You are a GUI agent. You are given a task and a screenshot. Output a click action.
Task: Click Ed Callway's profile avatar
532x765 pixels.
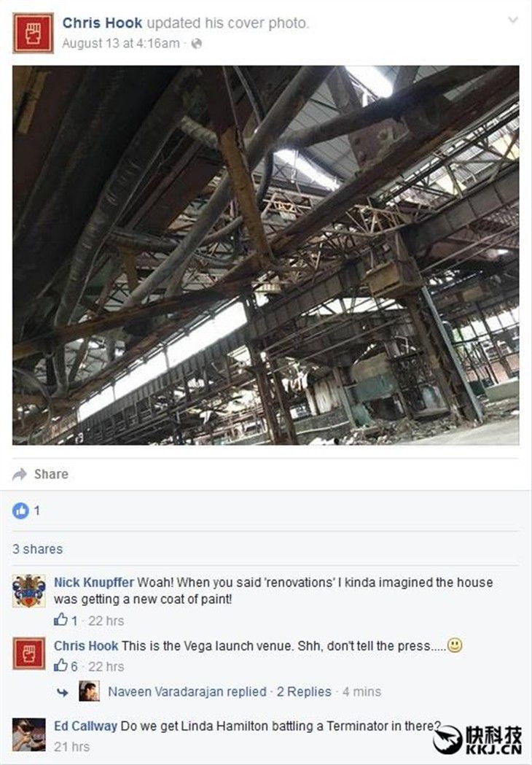point(28,734)
